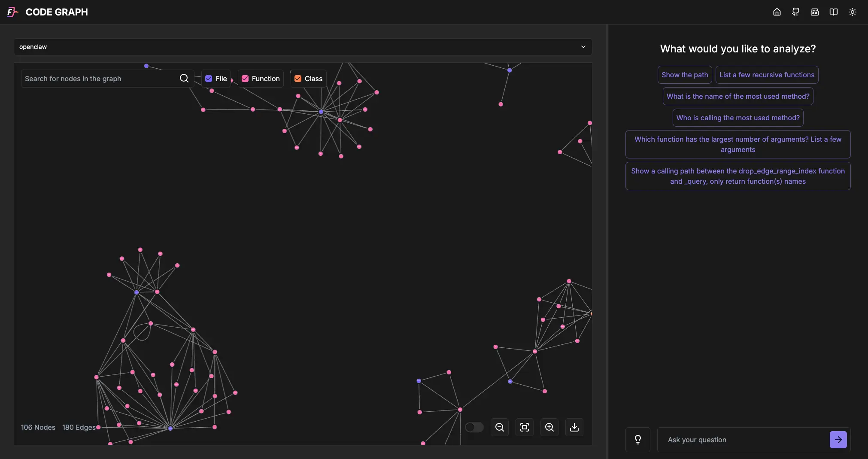This screenshot has width=868, height=459.
Task: Zoom in the graph view
Action: (x=549, y=427)
